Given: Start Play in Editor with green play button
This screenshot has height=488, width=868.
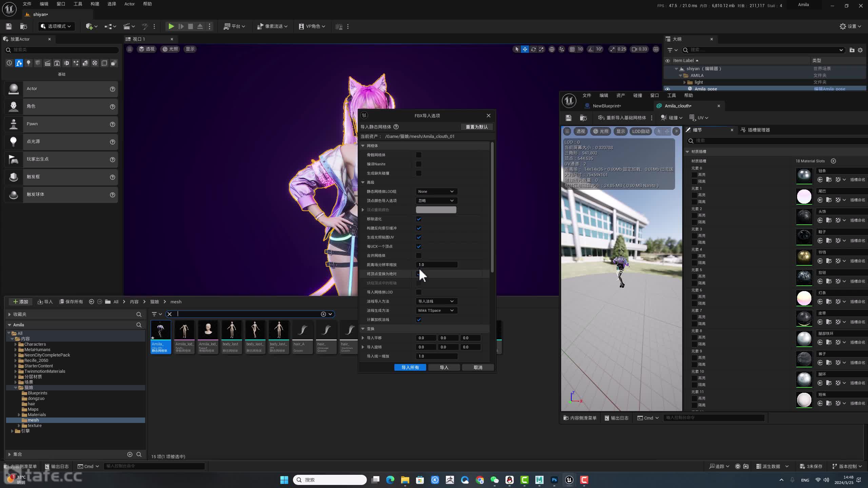Looking at the screenshot, I should pyautogui.click(x=171, y=26).
